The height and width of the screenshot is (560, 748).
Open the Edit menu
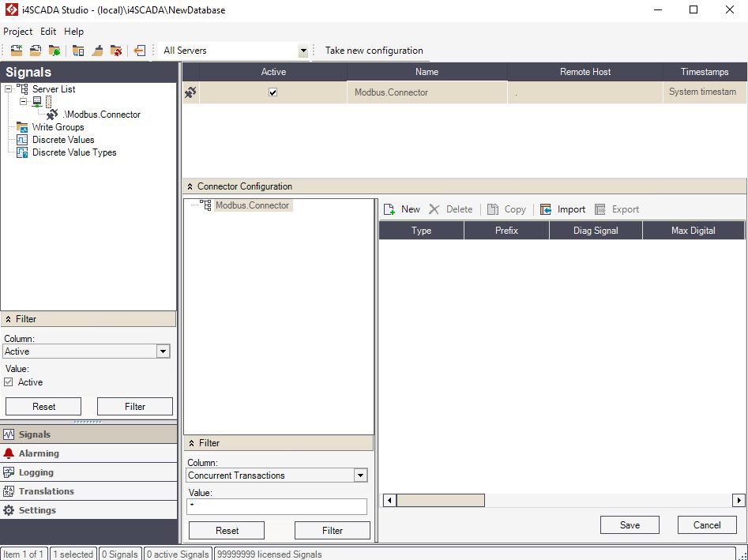(47, 32)
